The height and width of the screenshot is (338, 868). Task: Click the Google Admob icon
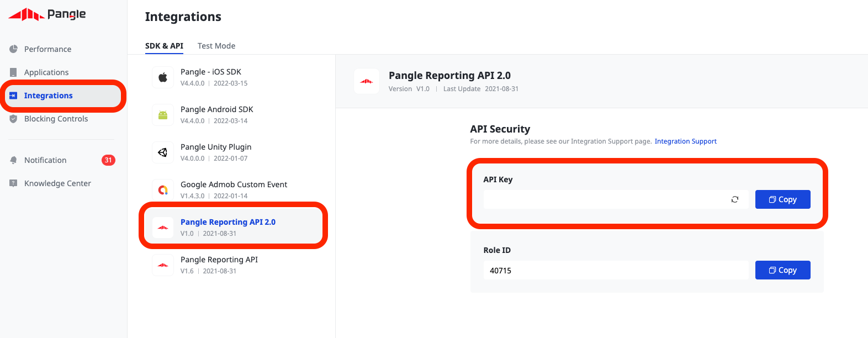[x=163, y=190]
